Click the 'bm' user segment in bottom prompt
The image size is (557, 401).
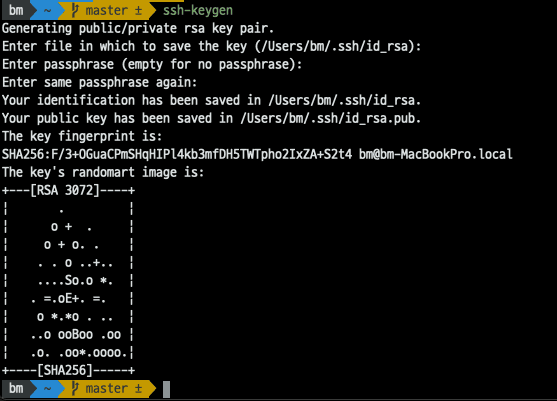[x=16, y=389]
